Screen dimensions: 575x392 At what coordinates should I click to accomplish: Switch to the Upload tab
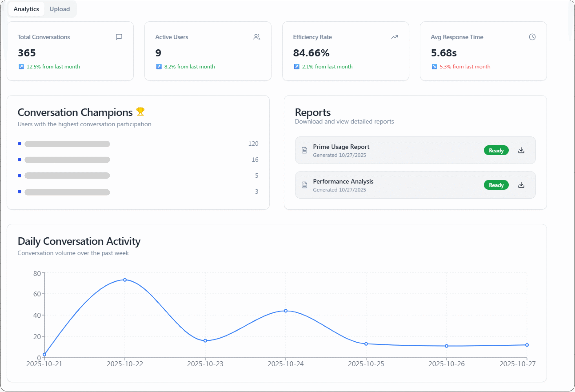pos(60,9)
